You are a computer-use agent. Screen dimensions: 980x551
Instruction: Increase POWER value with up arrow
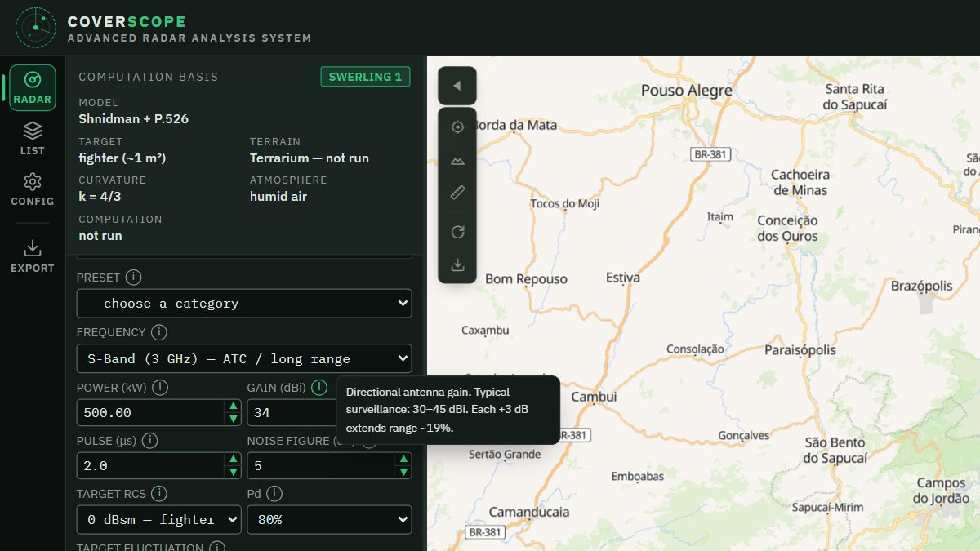[x=234, y=407]
